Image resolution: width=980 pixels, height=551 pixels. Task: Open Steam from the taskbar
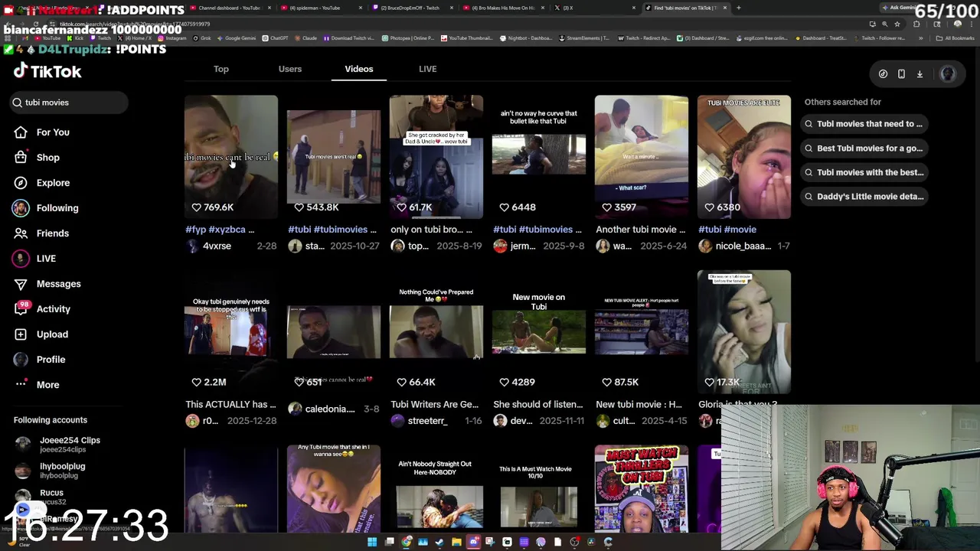(439, 543)
